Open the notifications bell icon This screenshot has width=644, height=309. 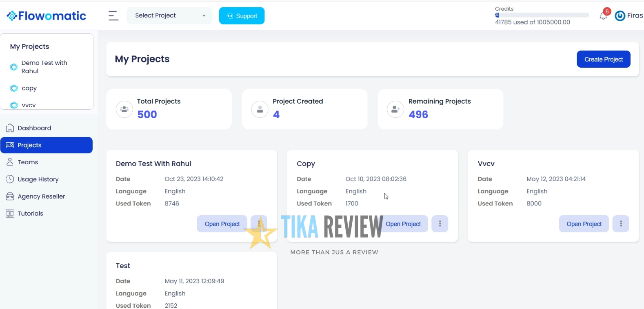coord(603,16)
